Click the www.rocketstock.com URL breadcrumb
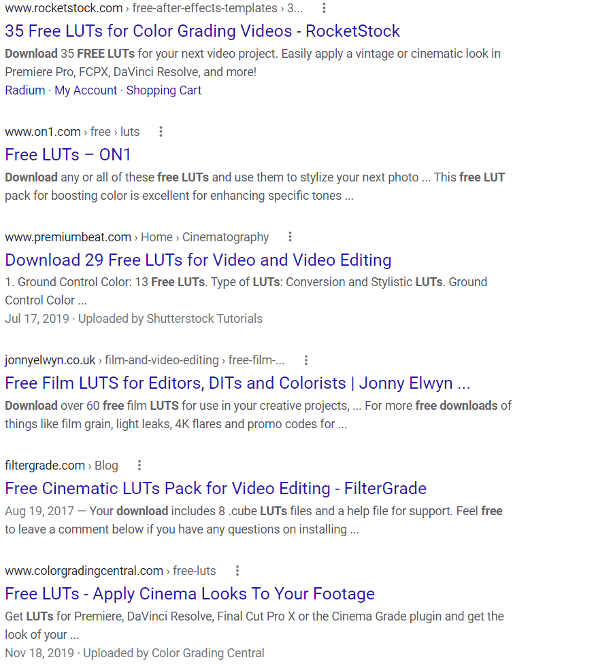Image resolution: width=614 pixels, height=664 pixels. (x=154, y=8)
